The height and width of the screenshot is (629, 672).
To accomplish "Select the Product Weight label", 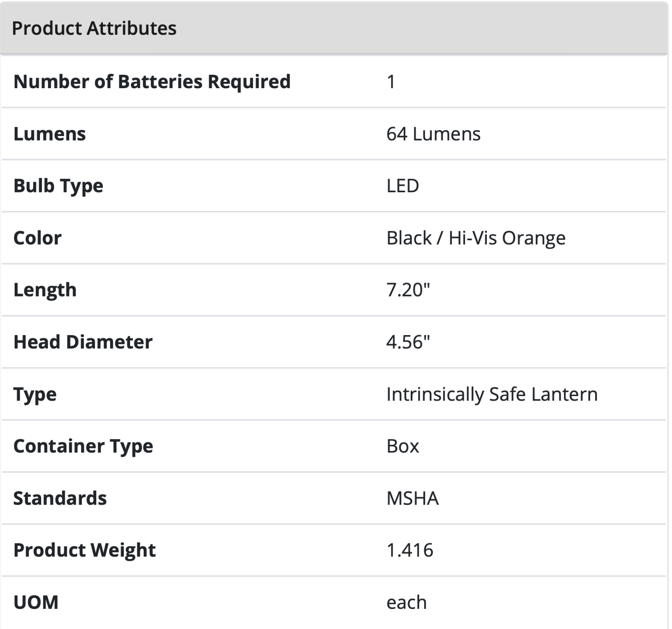I will point(84,550).
